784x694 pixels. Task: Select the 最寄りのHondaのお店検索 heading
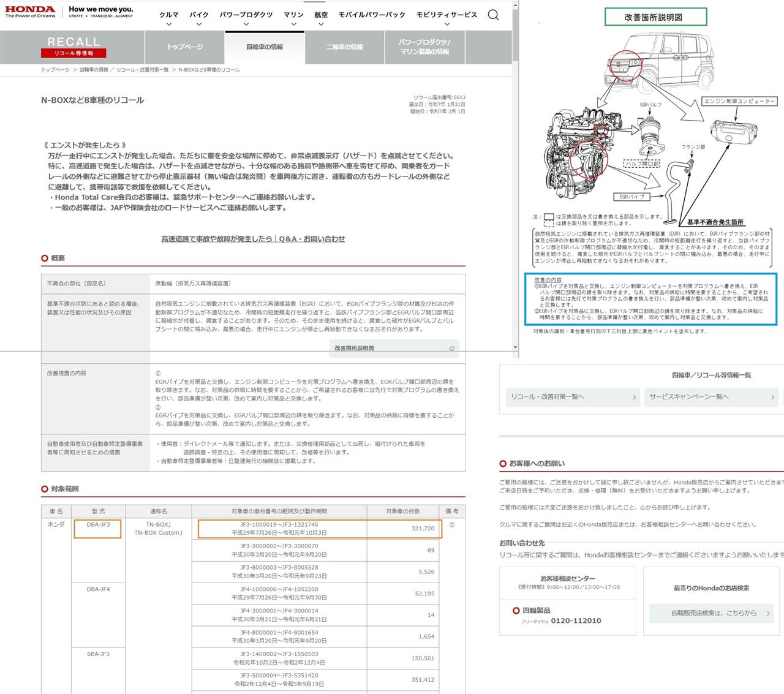[x=711, y=588]
